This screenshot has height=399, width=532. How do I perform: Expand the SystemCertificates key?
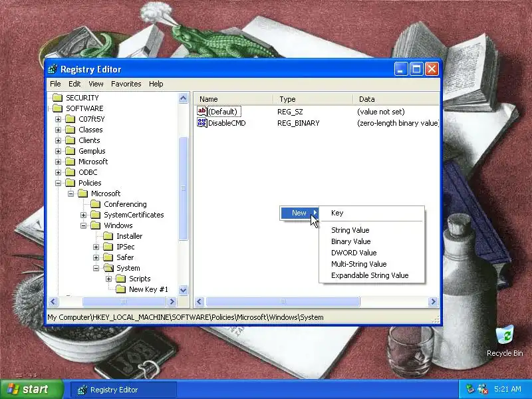84,215
